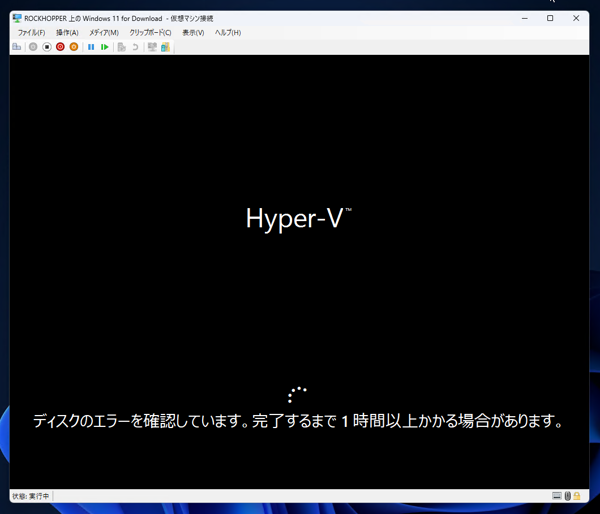
Task: Click the Hyper-V logo text on the VM screen
Action: coord(298,218)
